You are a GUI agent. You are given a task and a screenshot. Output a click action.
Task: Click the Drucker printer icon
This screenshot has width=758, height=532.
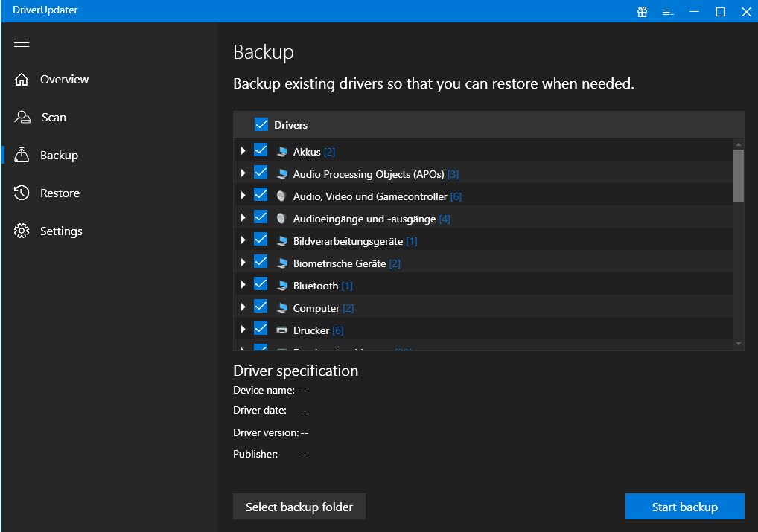point(282,330)
